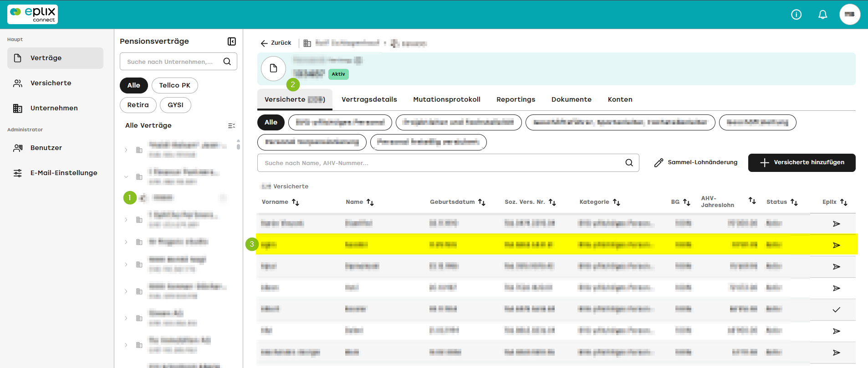Image resolution: width=868 pixels, height=368 pixels.
Task: Select the Alle category chip above the insured table
Action: click(271, 122)
